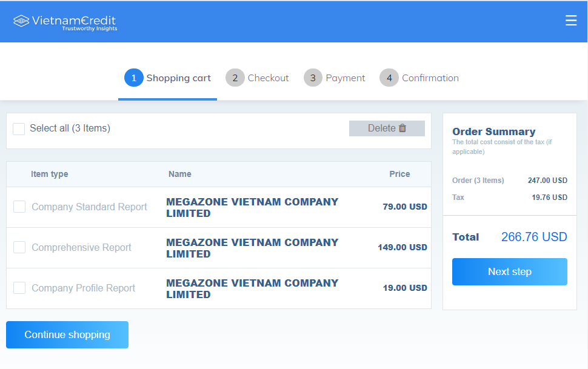Click the 79.00 USD price
Image resolution: width=588 pixels, height=369 pixels.
[x=404, y=207]
